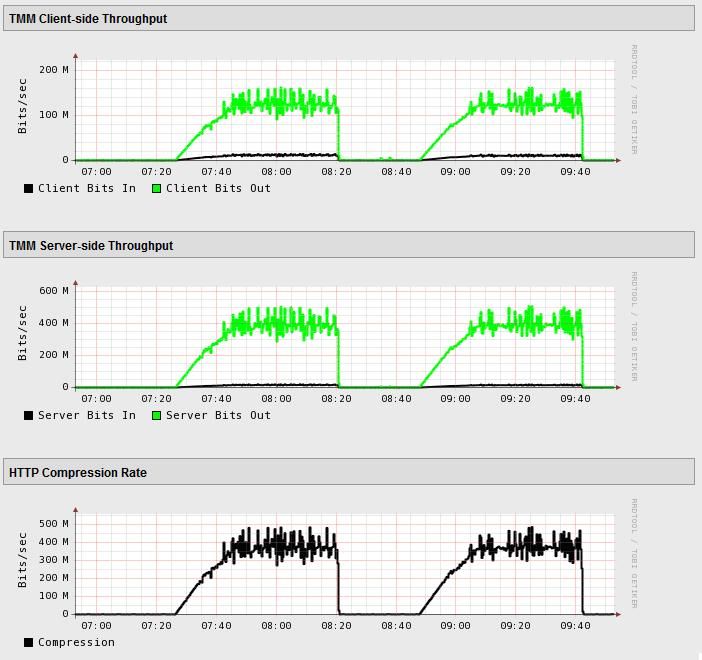Viewport: 702px width, 660px height.
Task: Click the 09:00 time label under server-side graph
Action: coord(455,399)
